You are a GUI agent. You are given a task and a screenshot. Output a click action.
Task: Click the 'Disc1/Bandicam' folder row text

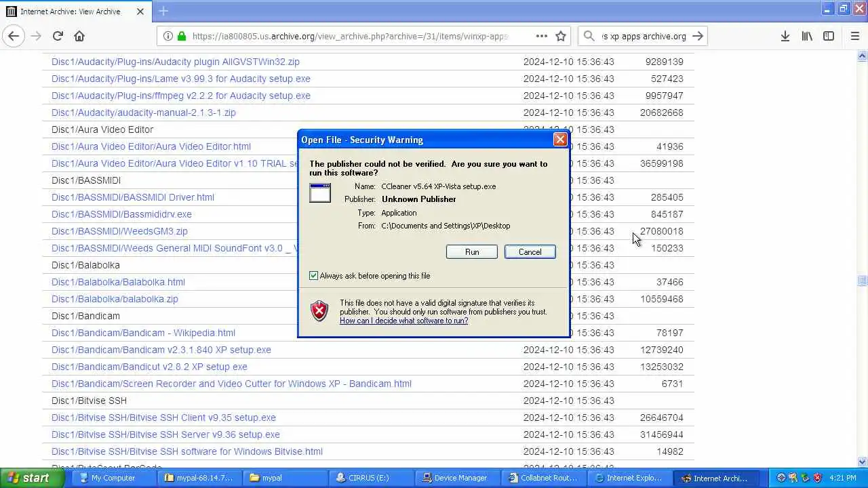click(x=85, y=316)
